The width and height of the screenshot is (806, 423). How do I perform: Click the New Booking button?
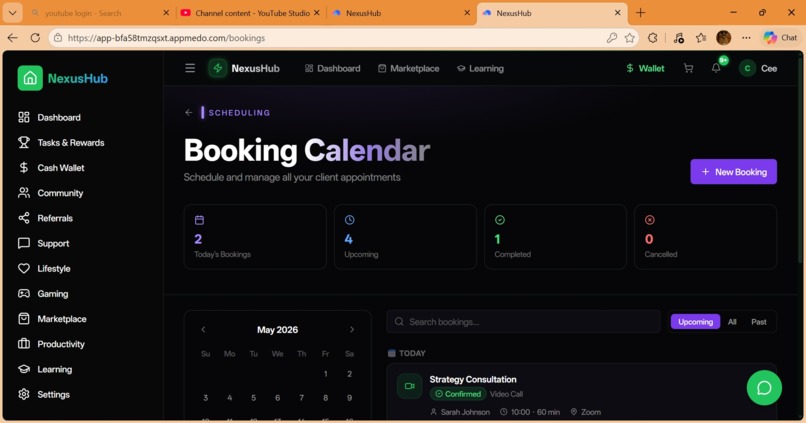tap(734, 172)
